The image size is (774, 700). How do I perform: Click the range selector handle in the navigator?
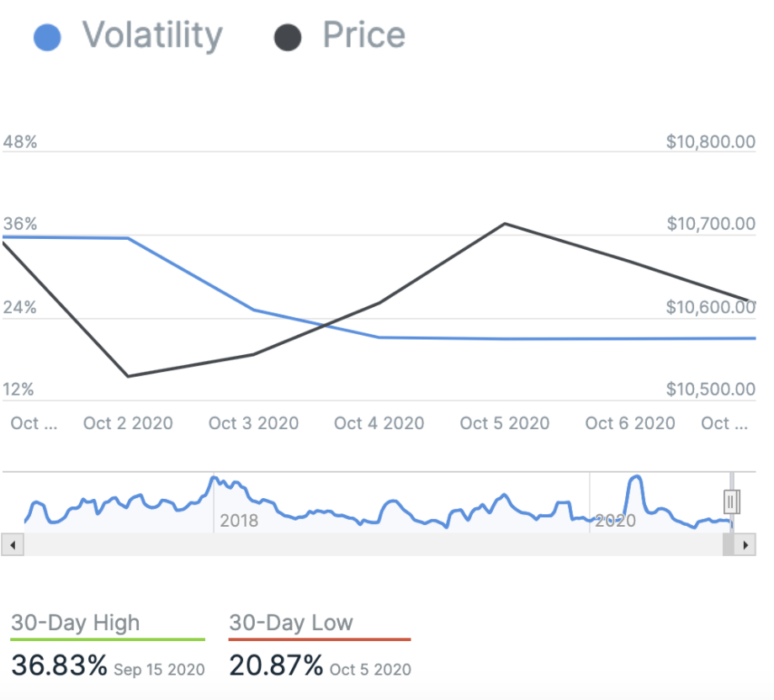click(x=731, y=501)
